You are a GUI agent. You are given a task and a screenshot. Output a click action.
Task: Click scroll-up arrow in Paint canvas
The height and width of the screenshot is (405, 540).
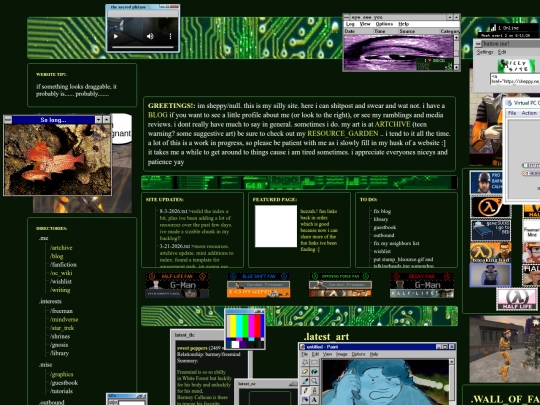[x=451, y=362]
